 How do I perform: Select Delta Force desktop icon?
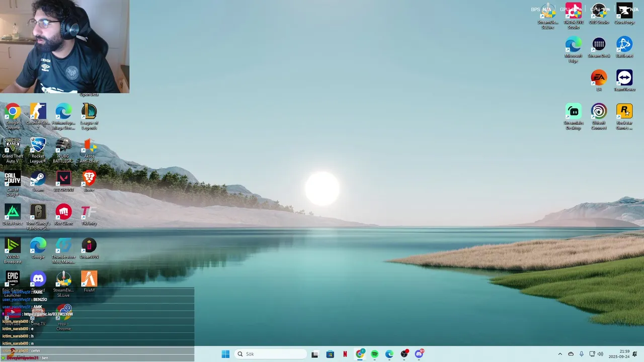tap(13, 215)
